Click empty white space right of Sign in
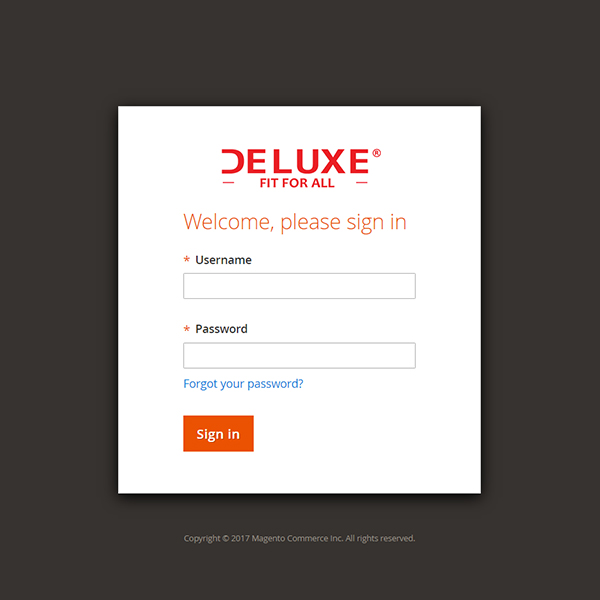 pos(364,434)
